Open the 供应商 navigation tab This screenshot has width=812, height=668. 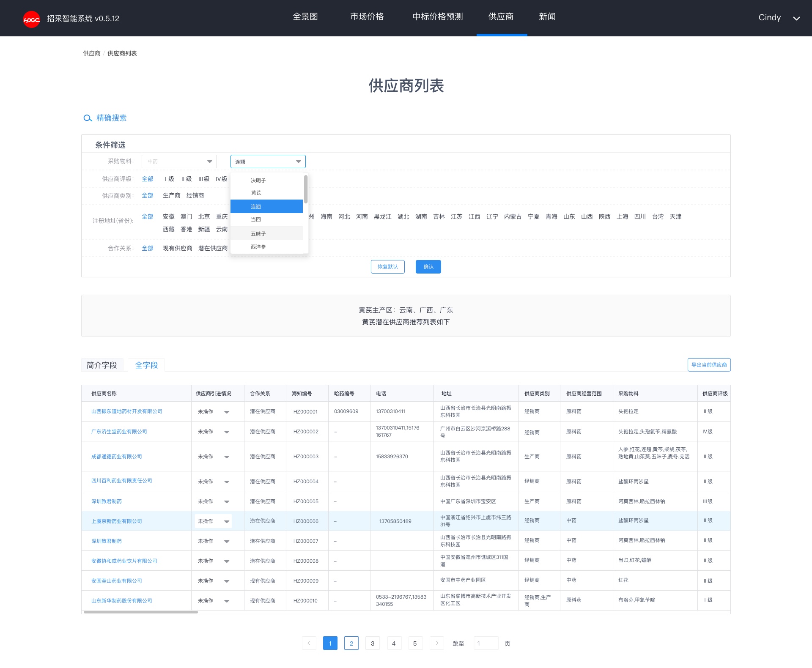[x=501, y=17]
